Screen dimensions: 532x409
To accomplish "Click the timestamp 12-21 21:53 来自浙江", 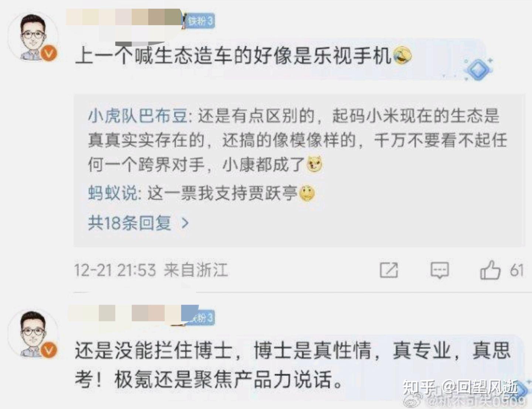I will (151, 270).
